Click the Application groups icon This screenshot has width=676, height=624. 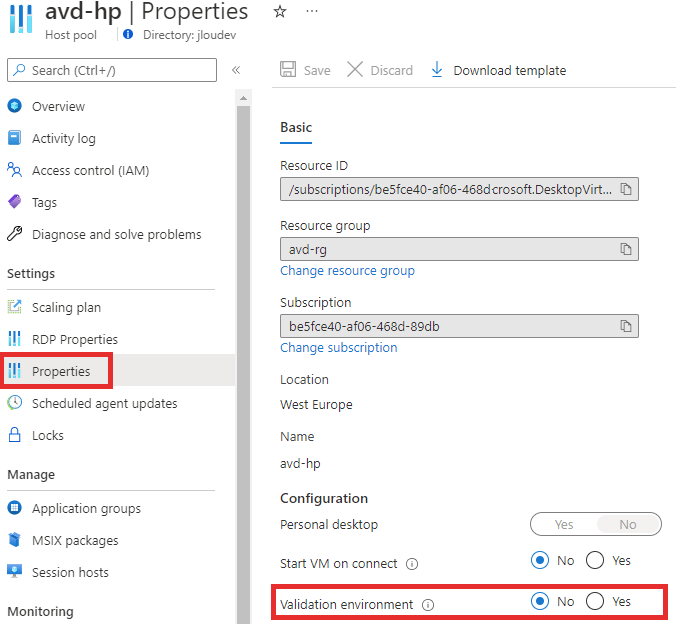click(x=15, y=508)
